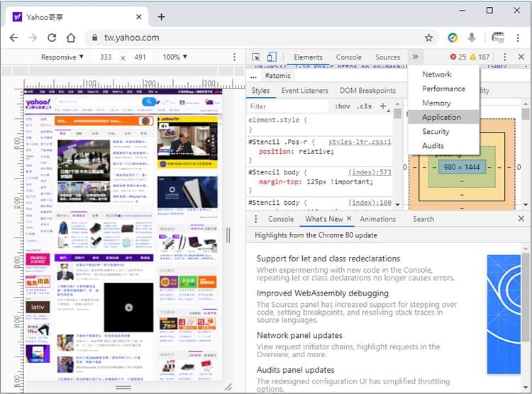Close the bottom drawer
Screen dimensions: 532x394
pyautogui.click(x=521, y=219)
